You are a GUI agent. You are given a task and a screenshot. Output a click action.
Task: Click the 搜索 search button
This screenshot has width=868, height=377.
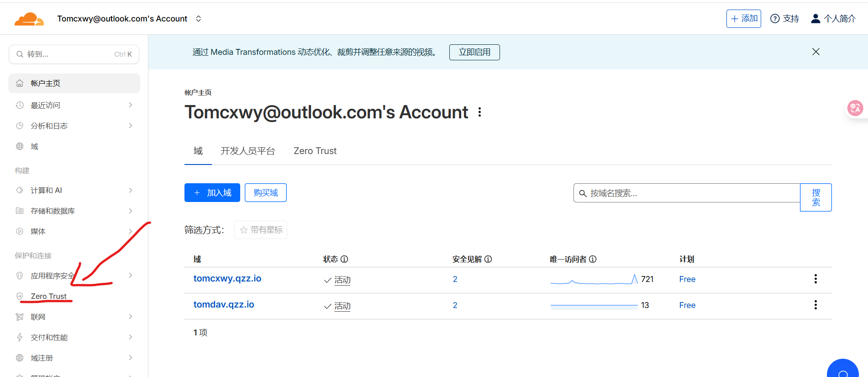pyautogui.click(x=816, y=197)
